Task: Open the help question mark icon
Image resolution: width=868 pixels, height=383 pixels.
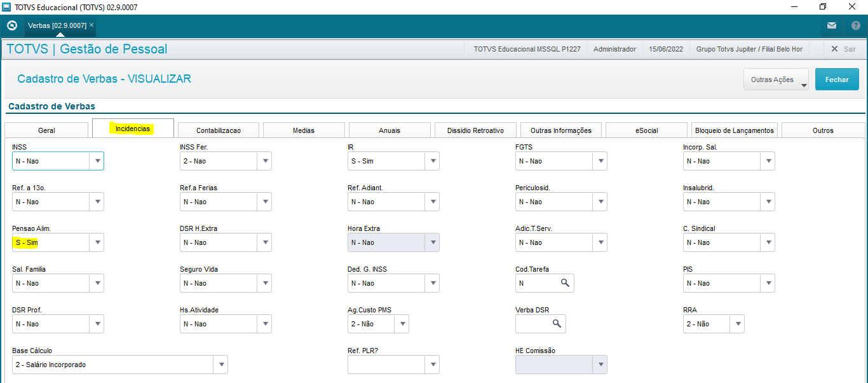Action: click(x=856, y=26)
